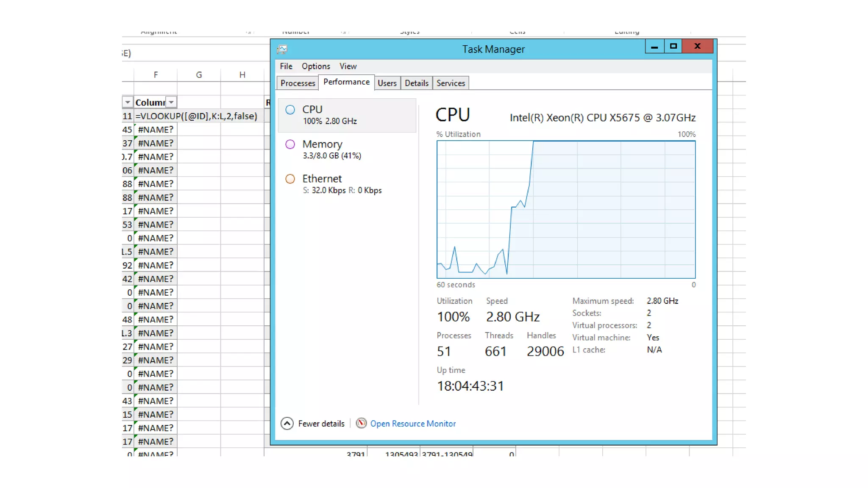
Task: Click the Task Manager title bar icon
Action: [x=282, y=50]
